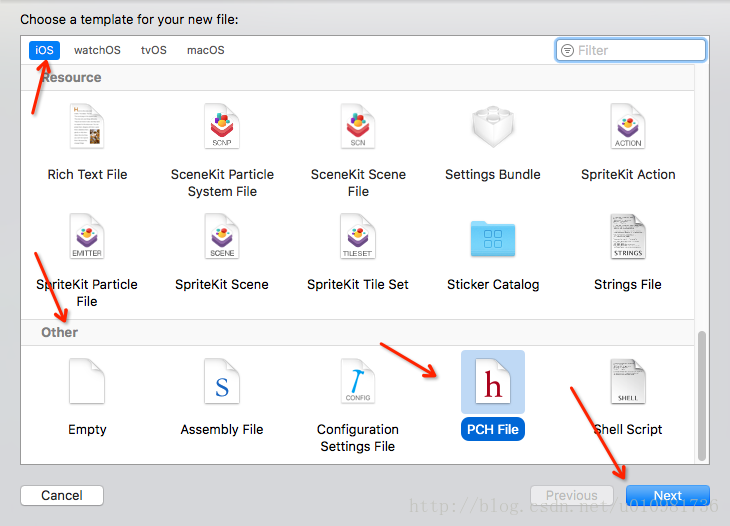Select the Settings Bundle brick icon
The width and height of the screenshot is (730, 526).
(x=493, y=126)
